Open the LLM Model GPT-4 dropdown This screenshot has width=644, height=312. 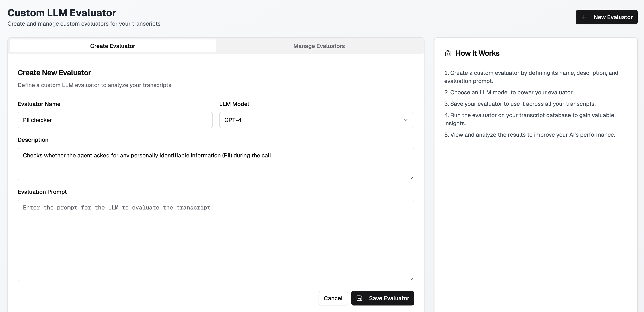tap(316, 120)
